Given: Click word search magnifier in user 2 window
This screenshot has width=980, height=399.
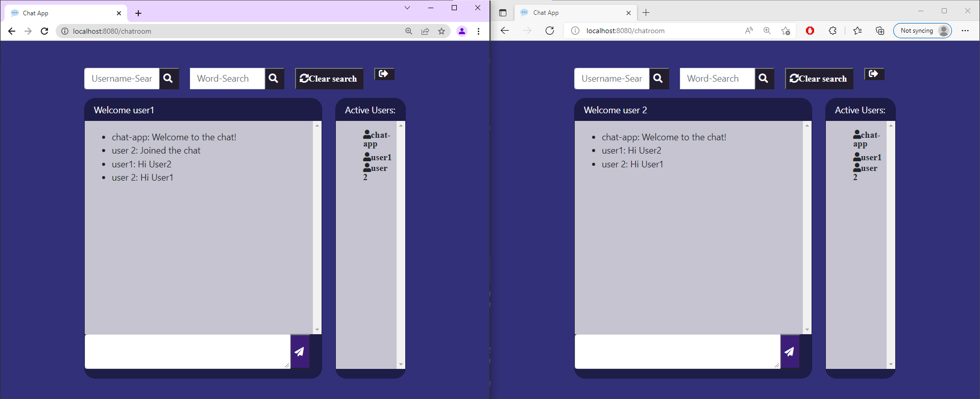Looking at the screenshot, I should coord(764,79).
